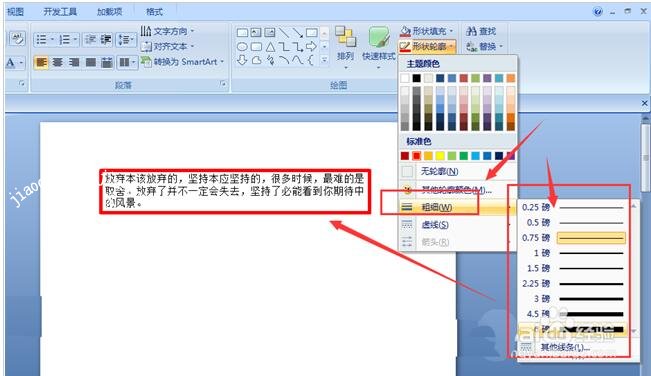The height and width of the screenshot is (376, 651).
Task: Select the lightning bolt shape
Action: 270,61
